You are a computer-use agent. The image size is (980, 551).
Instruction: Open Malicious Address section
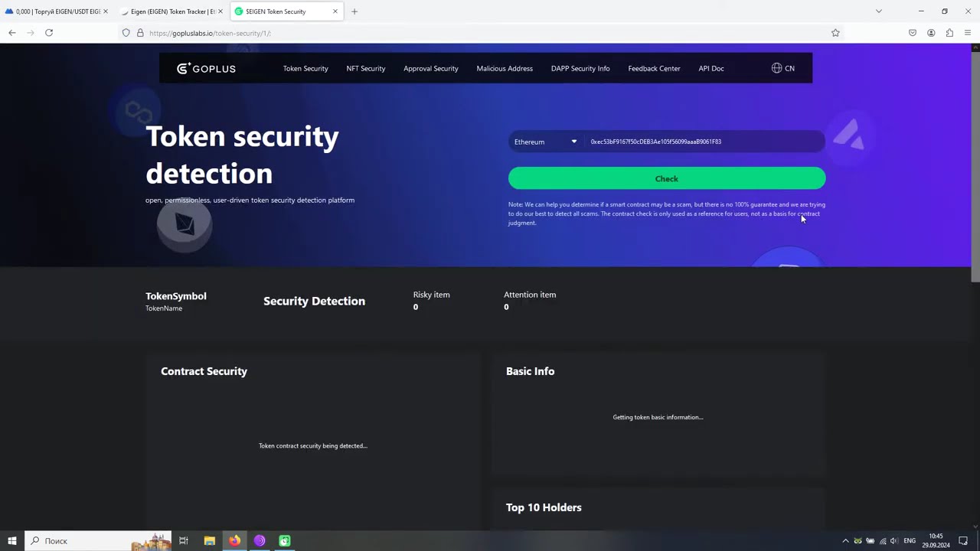[x=505, y=68]
